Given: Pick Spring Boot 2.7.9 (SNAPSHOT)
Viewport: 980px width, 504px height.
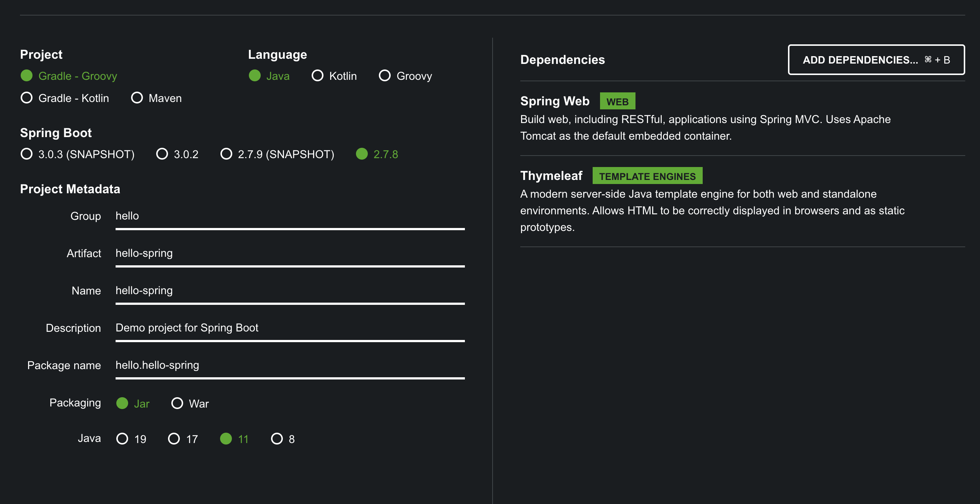Looking at the screenshot, I should point(277,154).
